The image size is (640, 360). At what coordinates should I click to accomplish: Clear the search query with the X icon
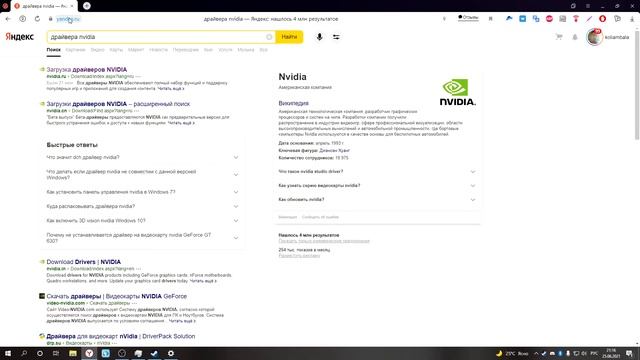(269, 37)
